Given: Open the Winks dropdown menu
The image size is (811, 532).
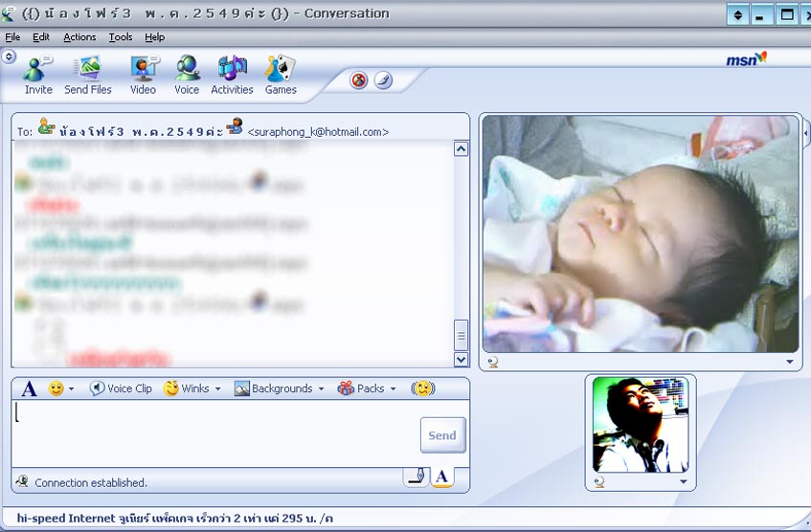Looking at the screenshot, I should tap(192, 388).
